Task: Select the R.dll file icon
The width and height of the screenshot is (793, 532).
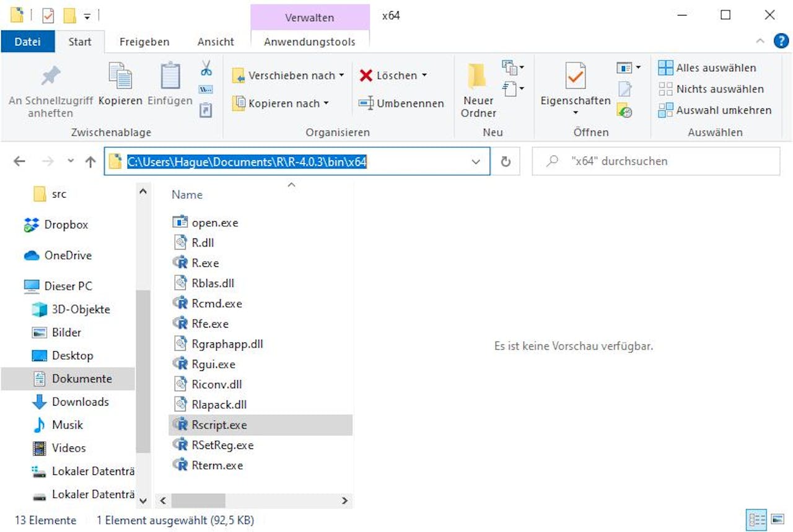Action: [180, 243]
